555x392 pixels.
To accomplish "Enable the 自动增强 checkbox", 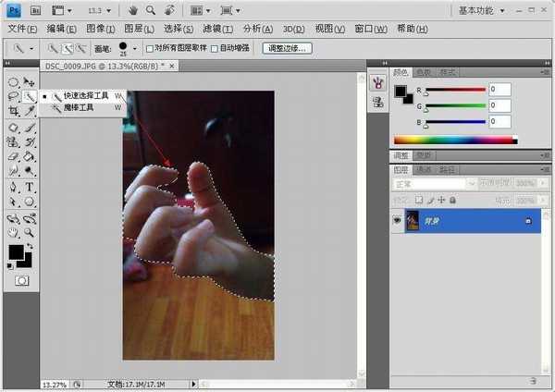I will coord(216,48).
